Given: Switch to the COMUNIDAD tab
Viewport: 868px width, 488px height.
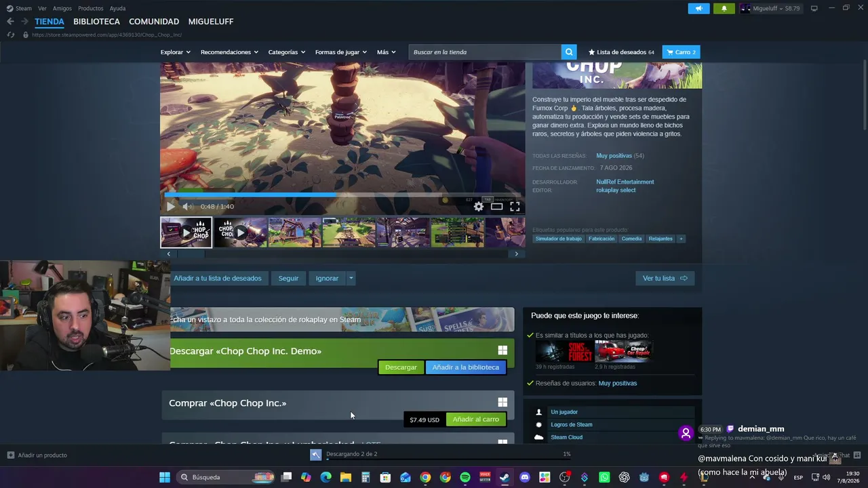Looking at the screenshot, I should [x=154, y=22].
